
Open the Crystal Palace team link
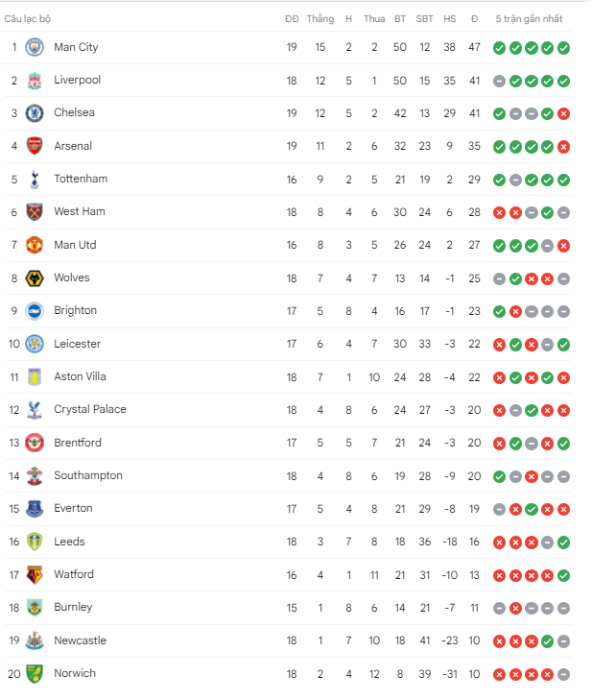click(90, 409)
